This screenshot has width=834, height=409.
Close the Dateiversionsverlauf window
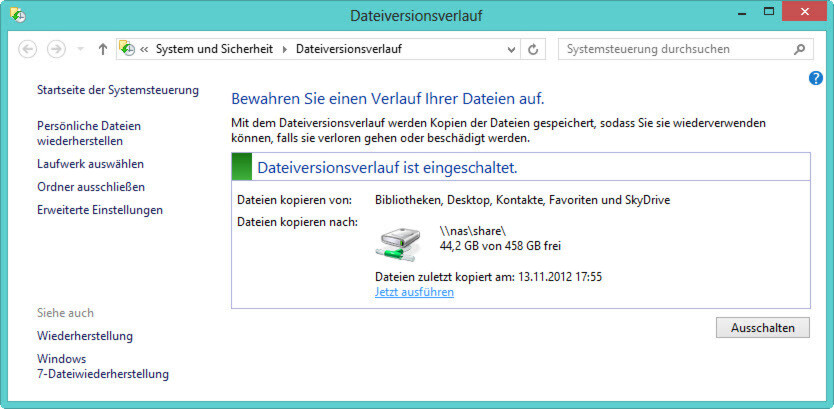click(804, 11)
